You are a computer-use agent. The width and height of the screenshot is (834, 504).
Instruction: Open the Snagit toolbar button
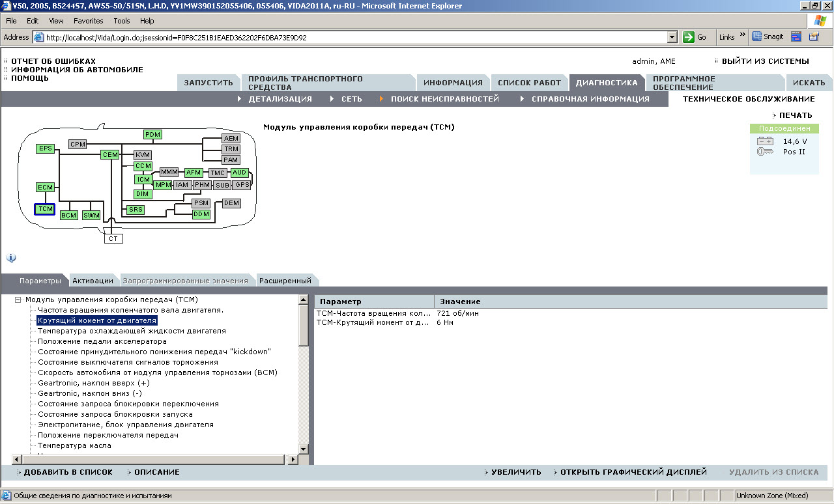[768, 37]
